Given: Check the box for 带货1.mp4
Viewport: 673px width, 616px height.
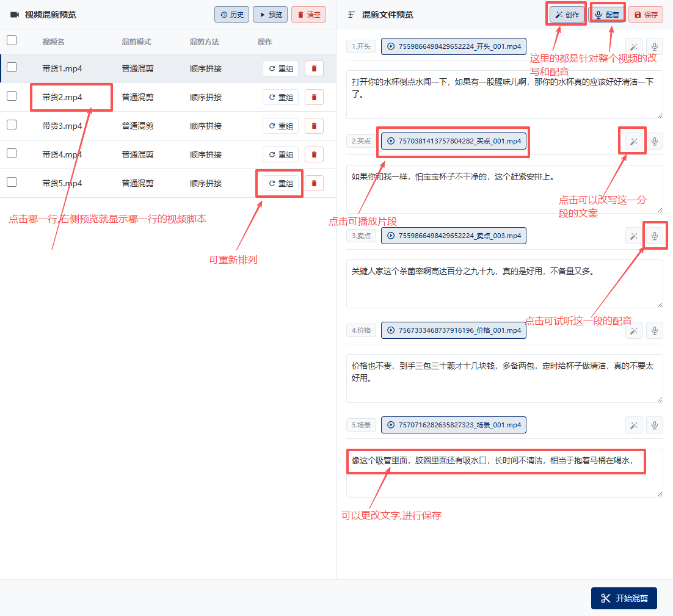Looking at the screenshot, I should pos(12,67).
